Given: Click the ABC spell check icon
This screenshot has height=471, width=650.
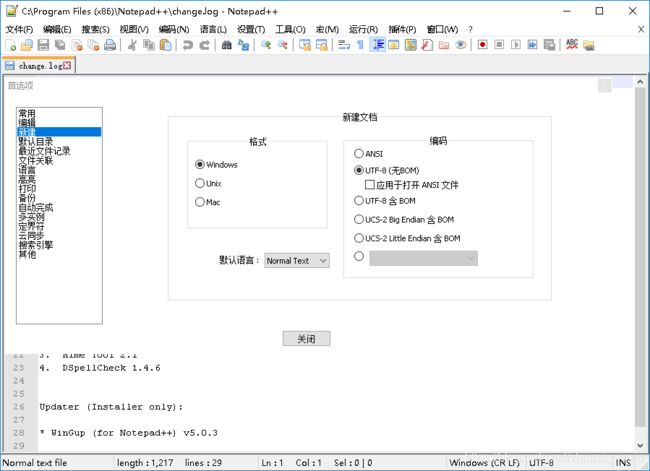Looking at the screenshot, I should [572, 45].
